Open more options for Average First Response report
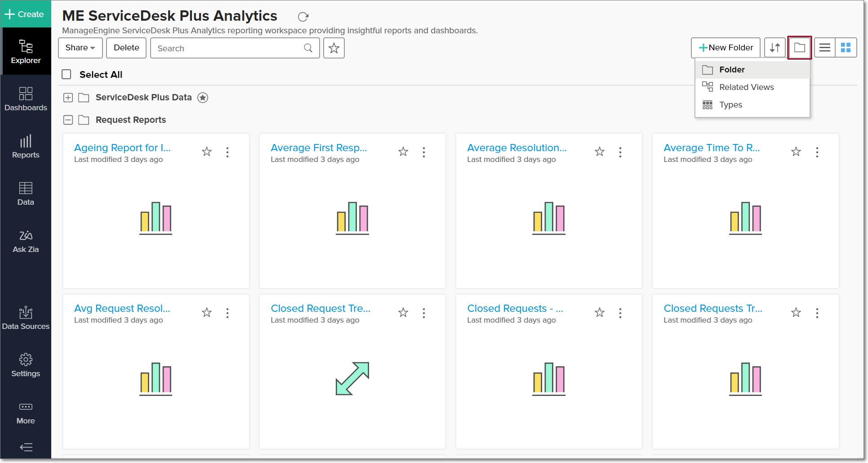868x463 pixels. click(x=424, y=152)
